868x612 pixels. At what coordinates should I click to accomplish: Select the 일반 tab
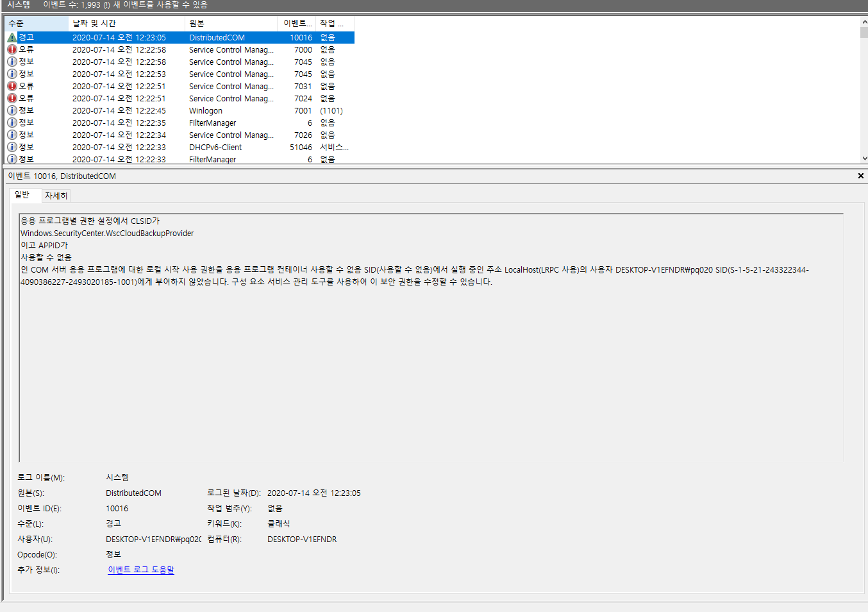[22, 195]
